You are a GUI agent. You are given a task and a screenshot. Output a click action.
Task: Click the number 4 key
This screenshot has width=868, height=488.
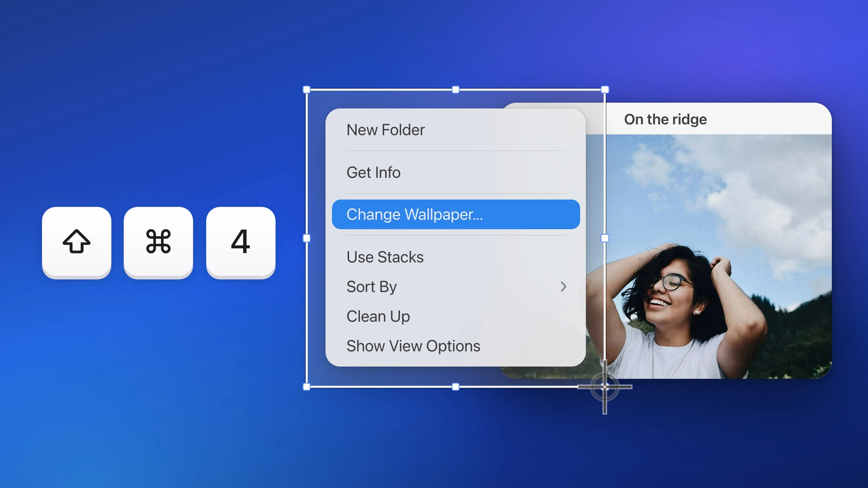(x=241, y=242)
